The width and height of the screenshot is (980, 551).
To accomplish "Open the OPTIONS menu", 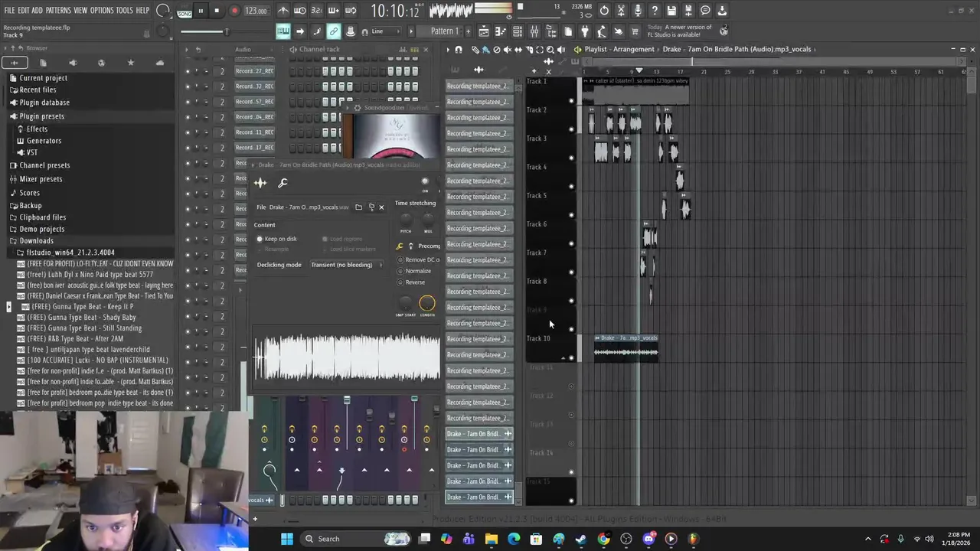I will (102, 11).
